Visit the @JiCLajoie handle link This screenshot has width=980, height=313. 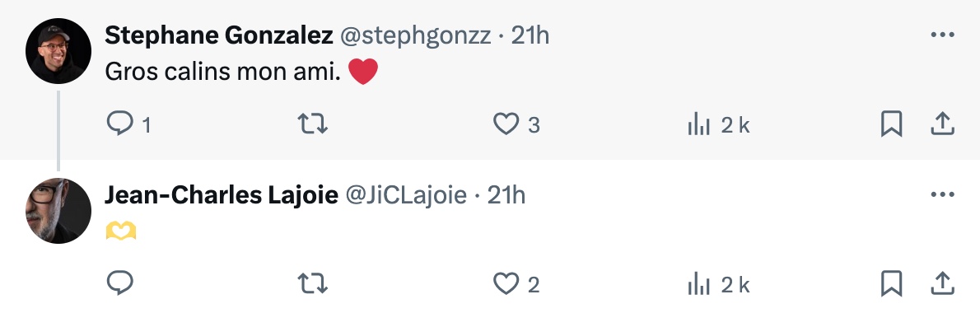(406, 195)
